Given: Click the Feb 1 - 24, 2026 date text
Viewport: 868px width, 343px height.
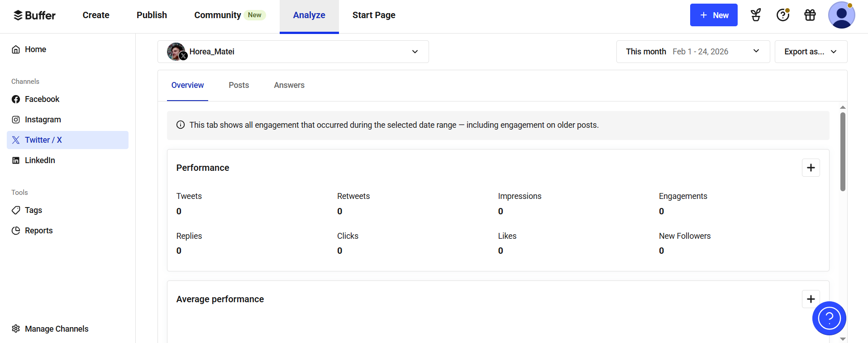Looking at the screenshot, I should coord(701,52).
